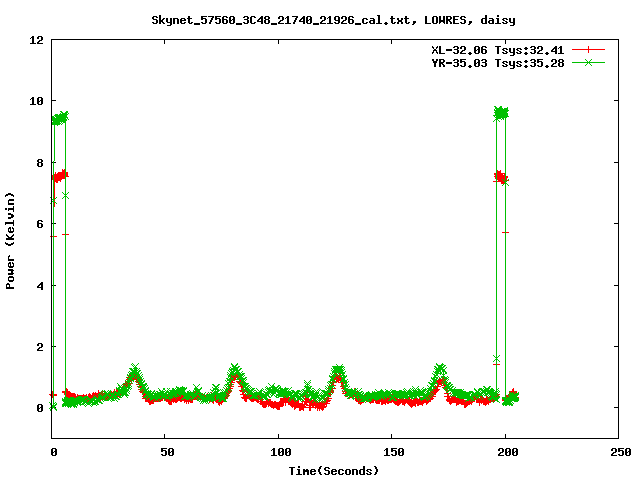
Task: Click the Power (Kelvin) y-axis label
Action: (11, 239)
